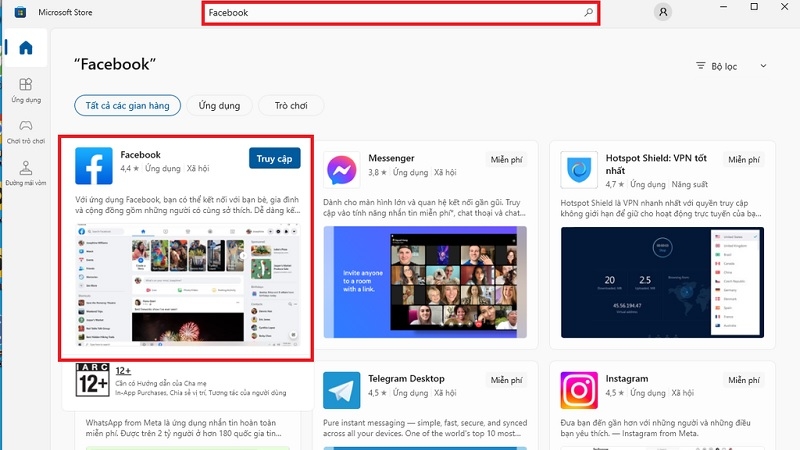Select the Tất cả các gian hàng tab
The height and width of the screenshot is (450, 800).
[128, 106]
